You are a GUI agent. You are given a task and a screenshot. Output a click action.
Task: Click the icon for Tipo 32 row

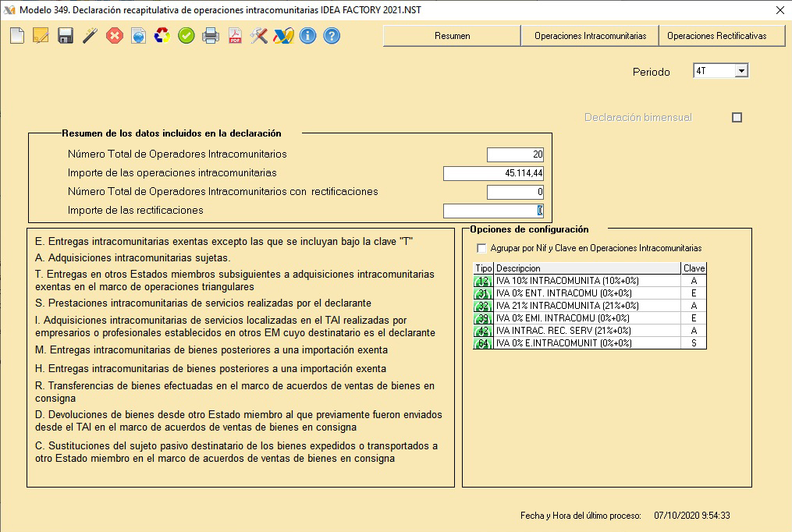483,306
